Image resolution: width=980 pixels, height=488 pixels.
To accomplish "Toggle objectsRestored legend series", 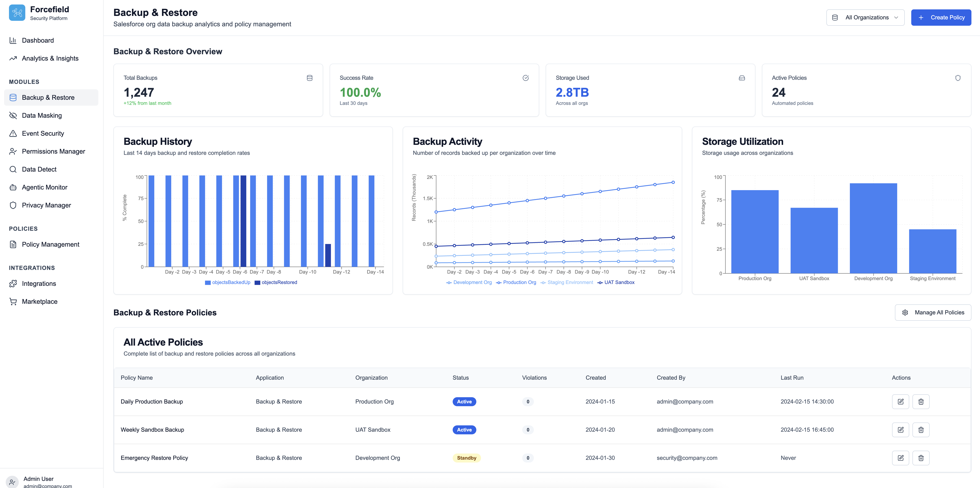I will [276, 283].
